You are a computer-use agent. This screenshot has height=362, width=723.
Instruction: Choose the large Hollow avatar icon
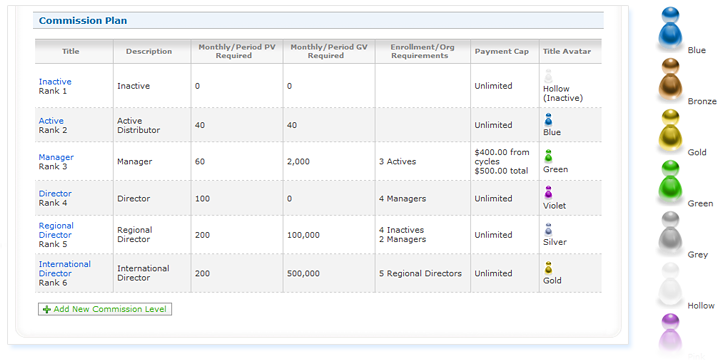(670, 284)
